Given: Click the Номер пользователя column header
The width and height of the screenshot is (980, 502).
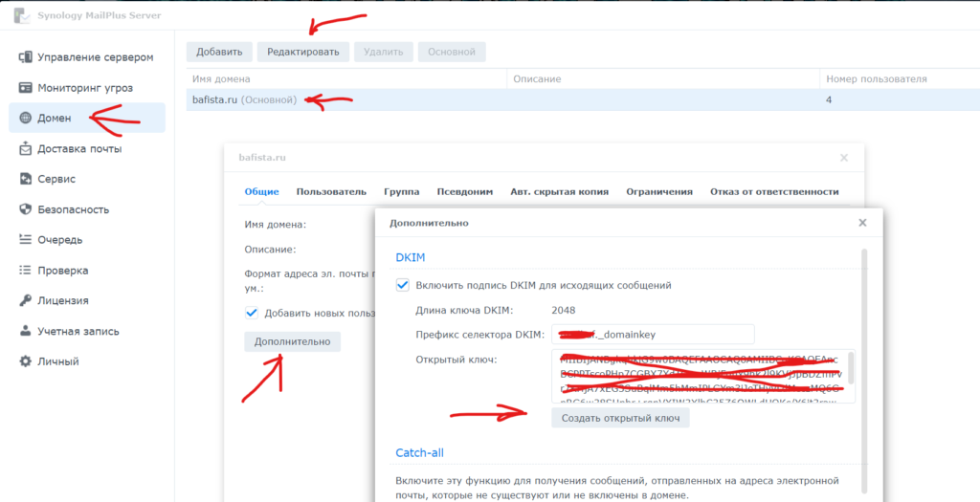Looking at the screenshot, I should point(900,79).
